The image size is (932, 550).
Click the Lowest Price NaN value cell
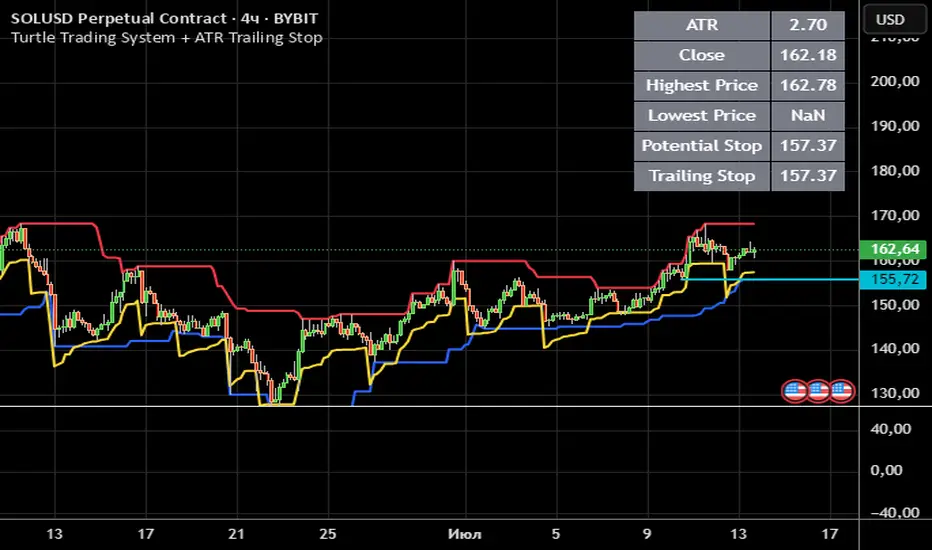coord(808,115)
